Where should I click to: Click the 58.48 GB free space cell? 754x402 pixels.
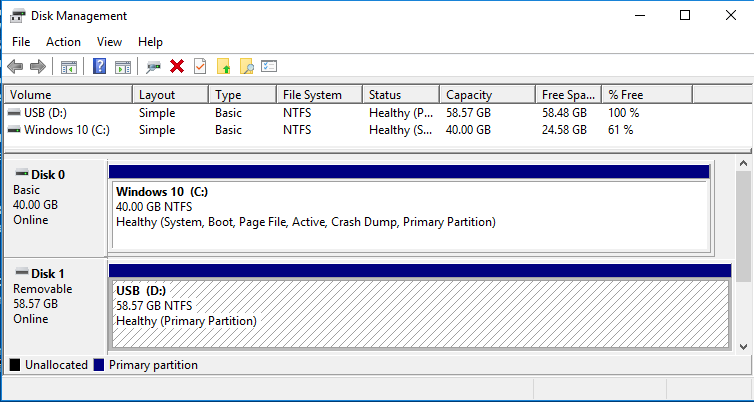coord(564,113)
